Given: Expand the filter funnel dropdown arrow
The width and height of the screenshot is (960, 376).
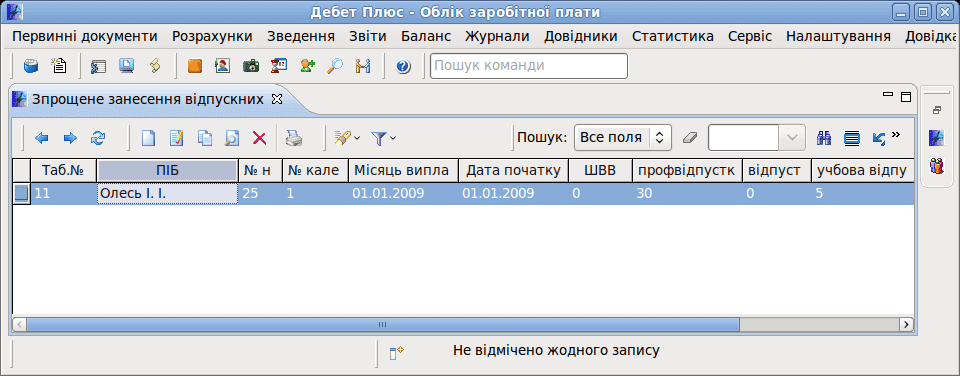Looking at the screenshot, I should tap(392, 138).
